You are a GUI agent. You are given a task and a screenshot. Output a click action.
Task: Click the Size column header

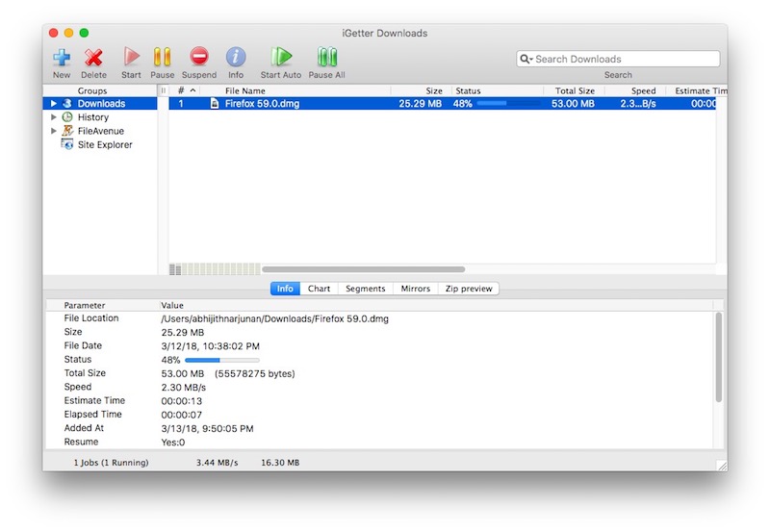[422, 90]
